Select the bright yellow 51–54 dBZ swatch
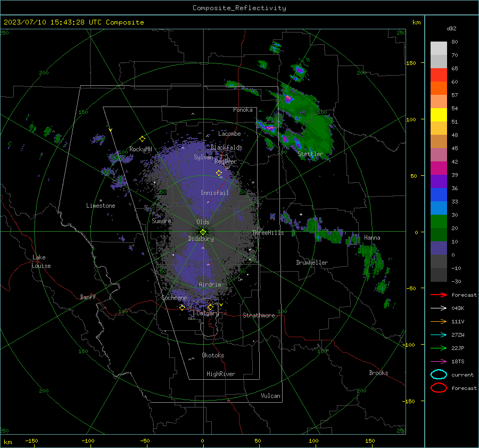 (439, 115)
